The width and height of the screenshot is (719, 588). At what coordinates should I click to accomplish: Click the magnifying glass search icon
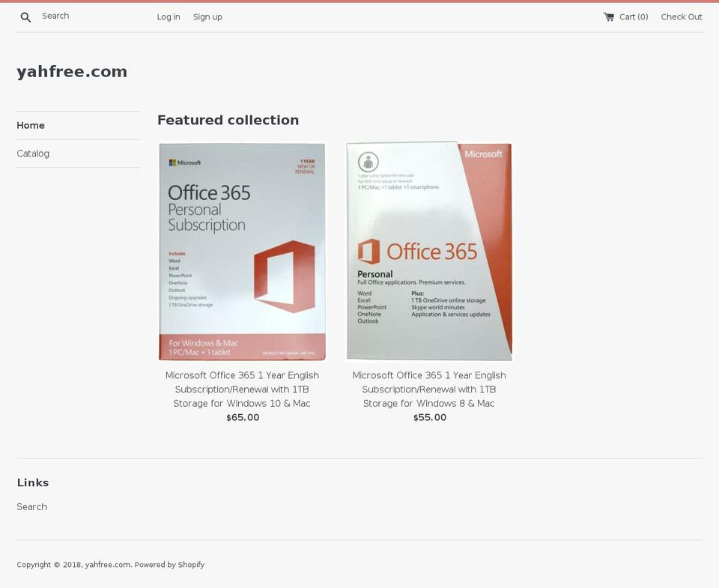(x=25, y=17)
